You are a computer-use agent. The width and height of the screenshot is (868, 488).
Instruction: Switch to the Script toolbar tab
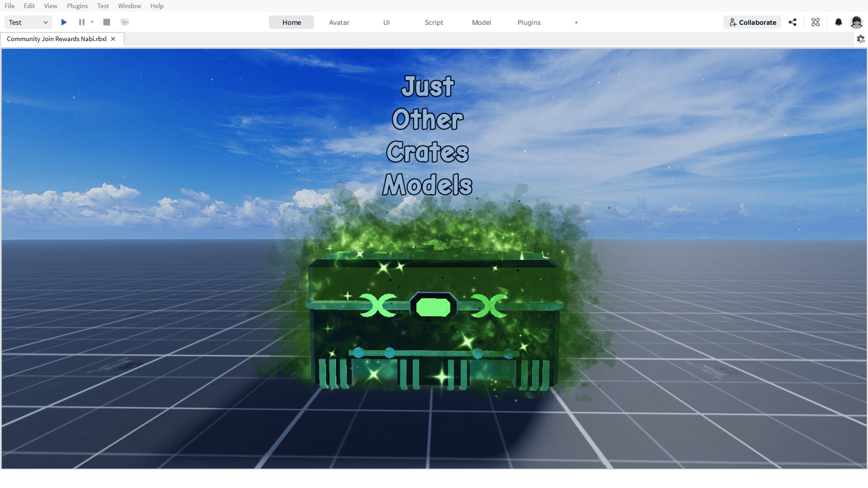click(434, 23)
